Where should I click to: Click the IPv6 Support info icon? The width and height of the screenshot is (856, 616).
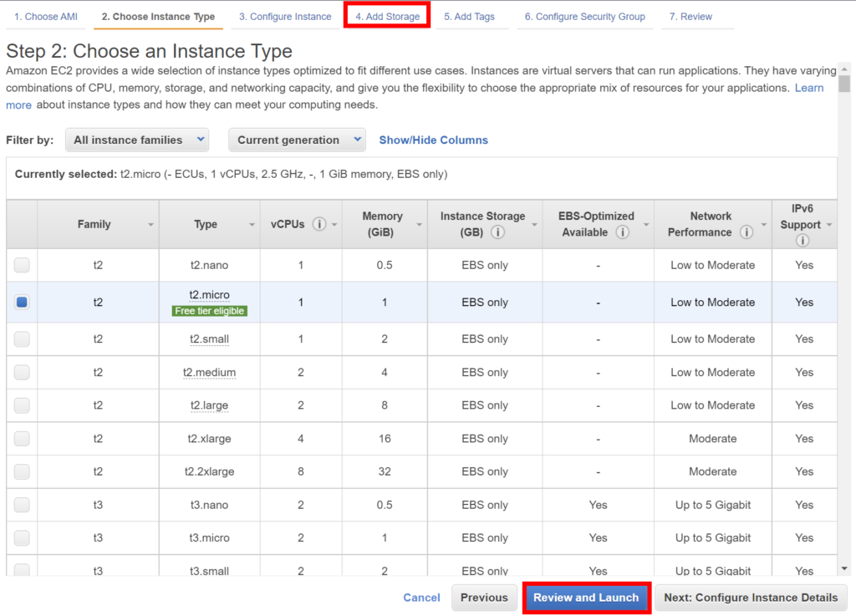point(802,240)
